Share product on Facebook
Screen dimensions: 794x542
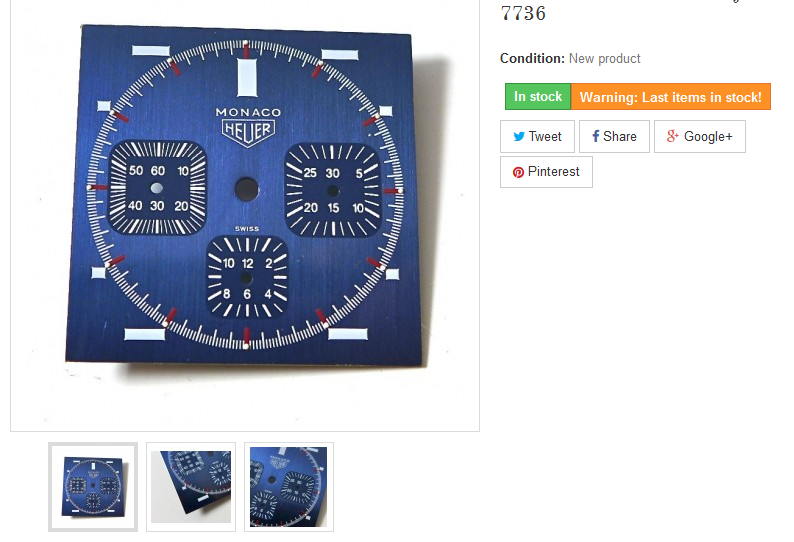(614, 136)
